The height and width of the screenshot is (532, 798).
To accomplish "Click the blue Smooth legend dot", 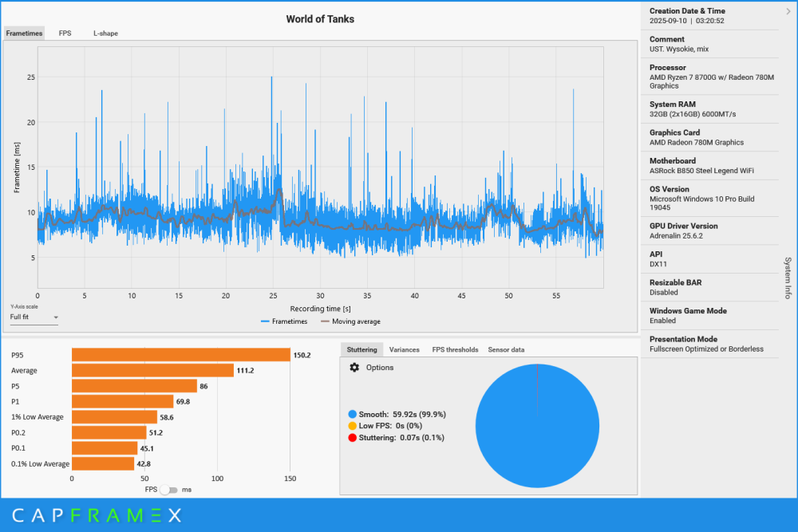I will 352,415.
